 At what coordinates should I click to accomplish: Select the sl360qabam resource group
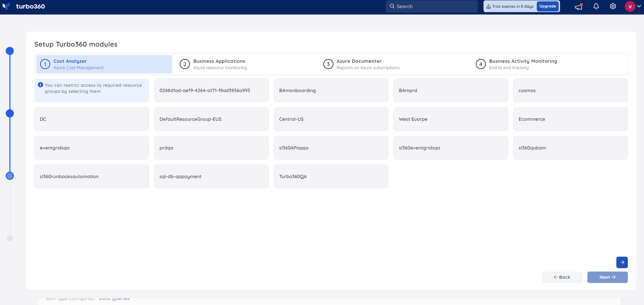570,148
